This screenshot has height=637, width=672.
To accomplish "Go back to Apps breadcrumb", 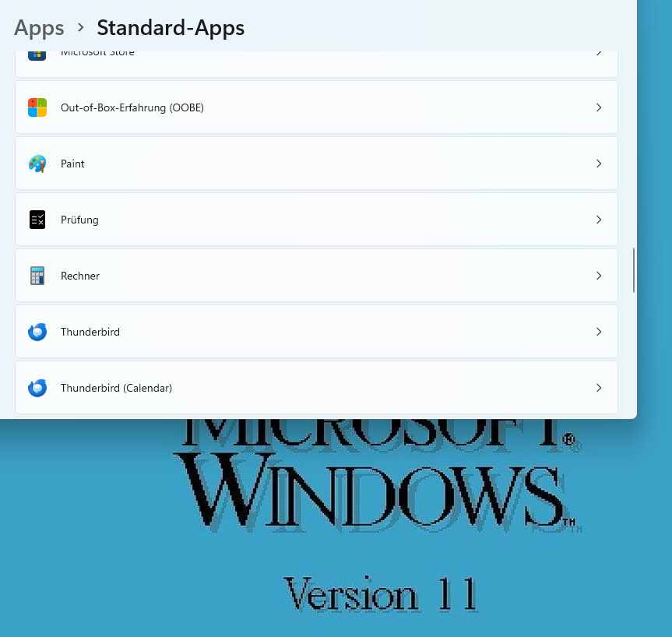I will pos(39,28).
